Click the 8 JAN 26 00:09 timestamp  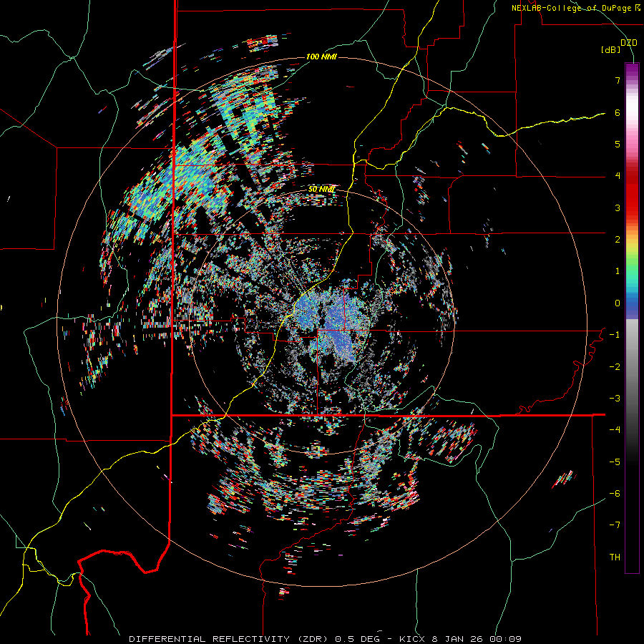477,639
